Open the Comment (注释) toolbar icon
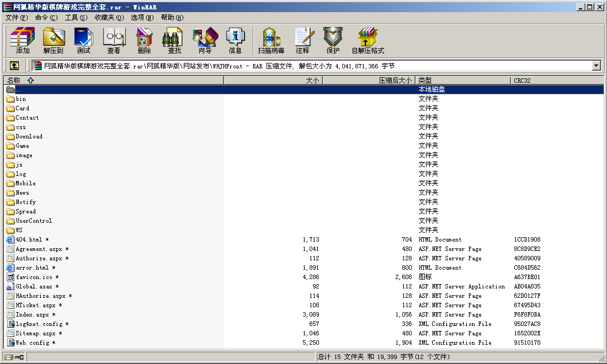 (302, 41)
